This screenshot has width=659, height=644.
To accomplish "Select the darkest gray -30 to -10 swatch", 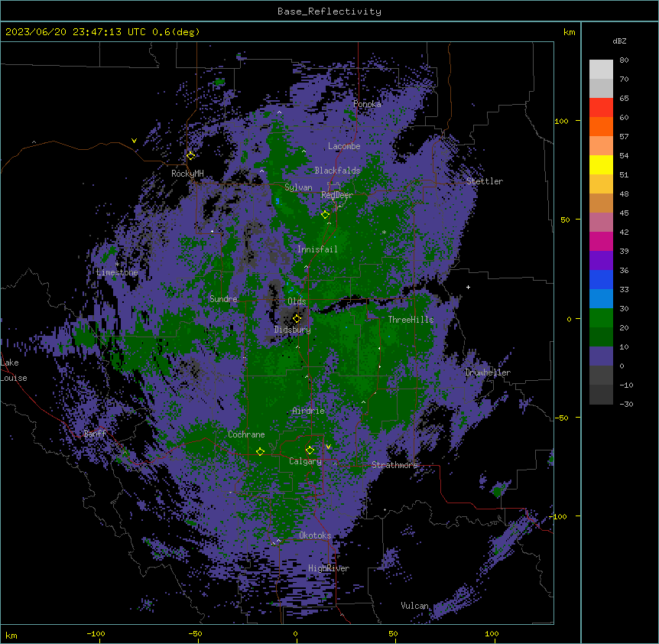I will point(601,395).
